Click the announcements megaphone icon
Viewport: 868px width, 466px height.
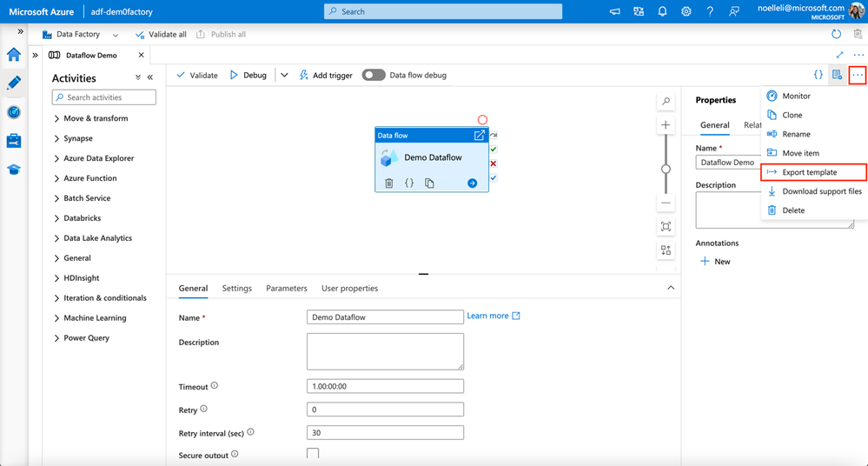tap(614, 11)
